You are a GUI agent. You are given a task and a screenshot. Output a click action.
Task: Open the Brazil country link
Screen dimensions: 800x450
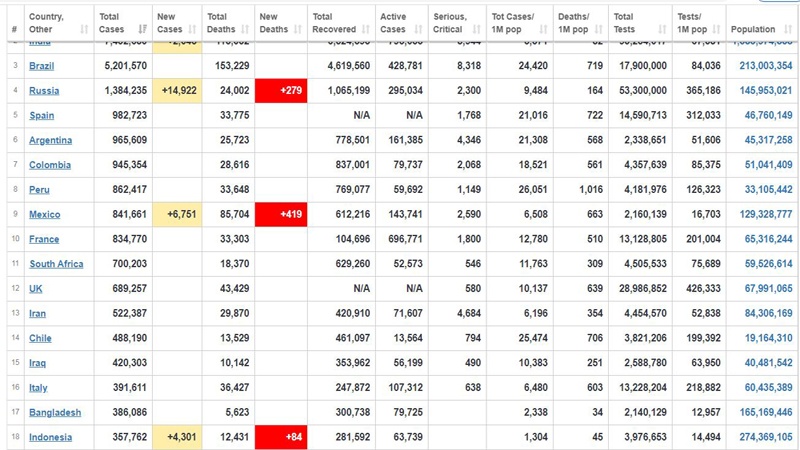coord(42,66)
